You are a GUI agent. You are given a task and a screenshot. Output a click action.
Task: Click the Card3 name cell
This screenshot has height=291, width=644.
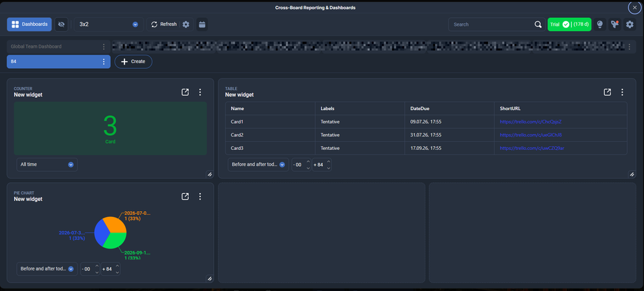270,148
